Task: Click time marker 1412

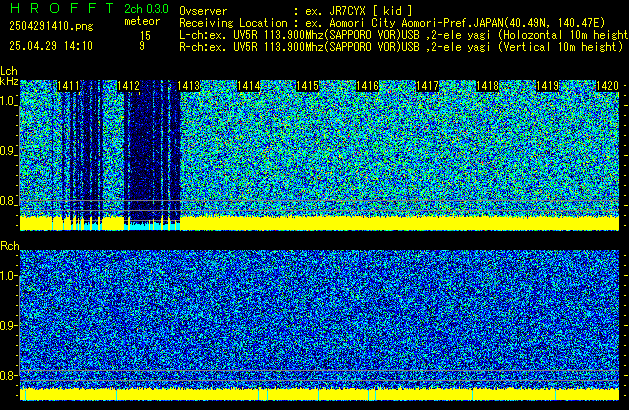Action: coord(128,86)
